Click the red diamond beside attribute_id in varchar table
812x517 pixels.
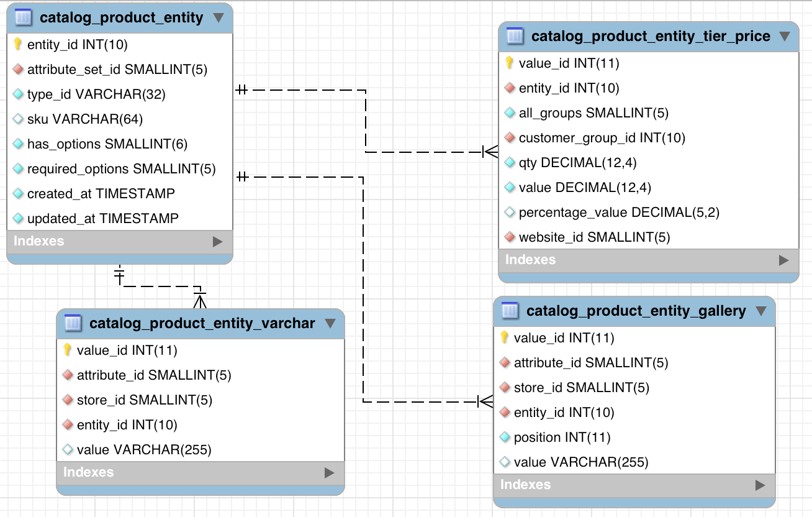click(68, 375)
